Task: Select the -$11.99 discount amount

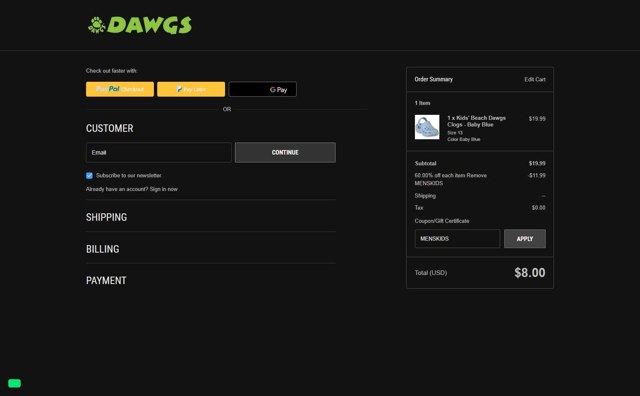Action: (x=536, y=175)
